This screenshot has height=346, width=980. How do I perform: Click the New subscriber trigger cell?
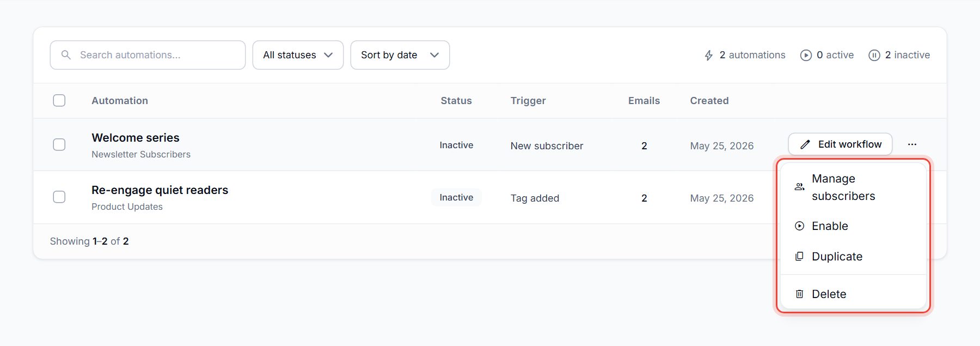547,146
